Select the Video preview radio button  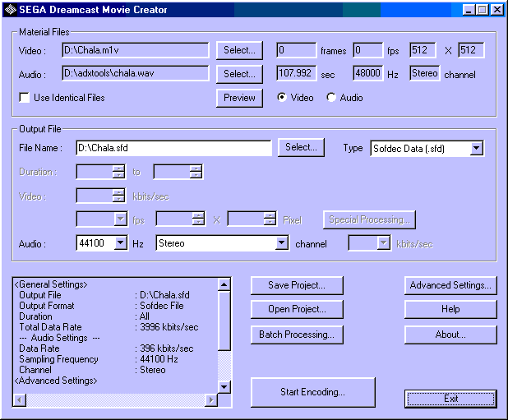[x=282, y=97]
